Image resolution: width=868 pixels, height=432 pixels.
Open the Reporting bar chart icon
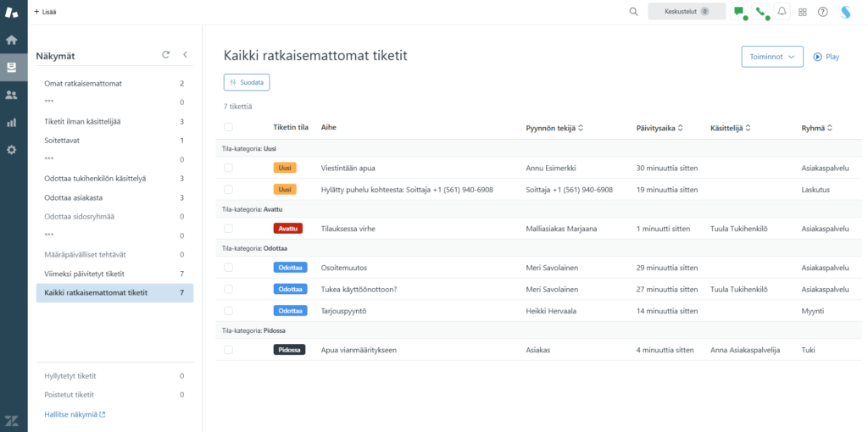11,122
